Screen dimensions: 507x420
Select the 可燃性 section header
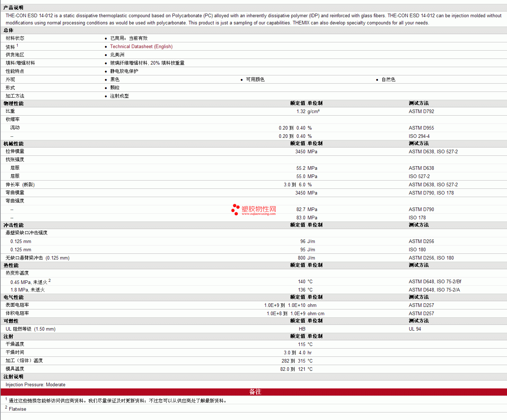(11, 321)
